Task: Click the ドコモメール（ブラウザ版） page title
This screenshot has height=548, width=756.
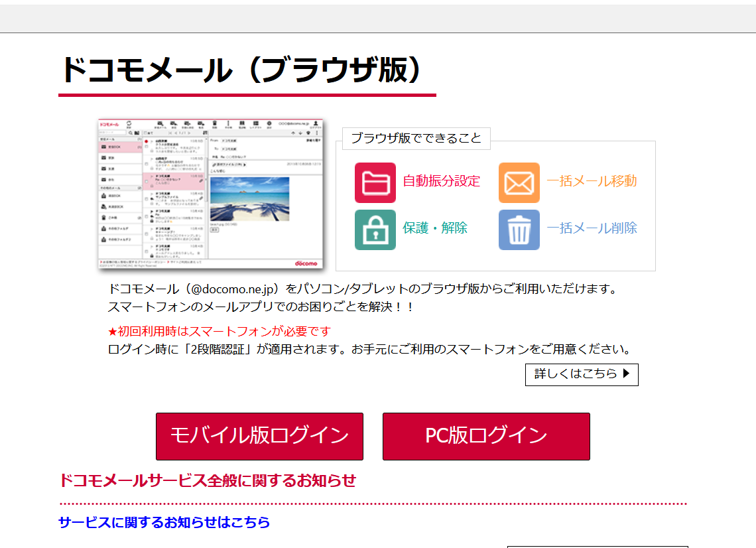Action: tap(243, 70)
